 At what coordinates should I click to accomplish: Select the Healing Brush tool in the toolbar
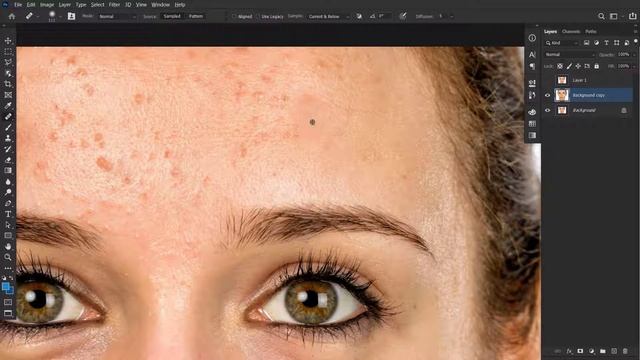point(8,117)
